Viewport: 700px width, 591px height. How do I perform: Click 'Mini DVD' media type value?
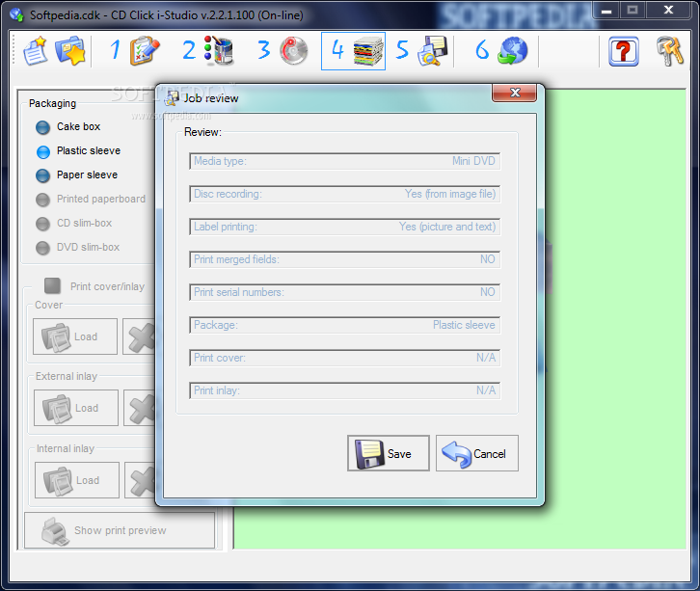pyautogui.click(x=473, y=161)
